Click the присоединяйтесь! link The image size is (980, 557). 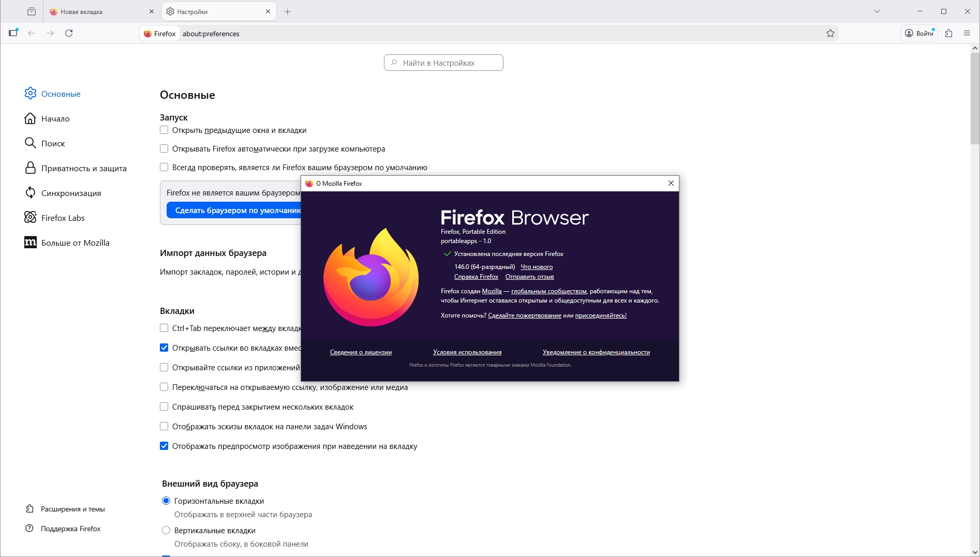[x=601, y=315]
